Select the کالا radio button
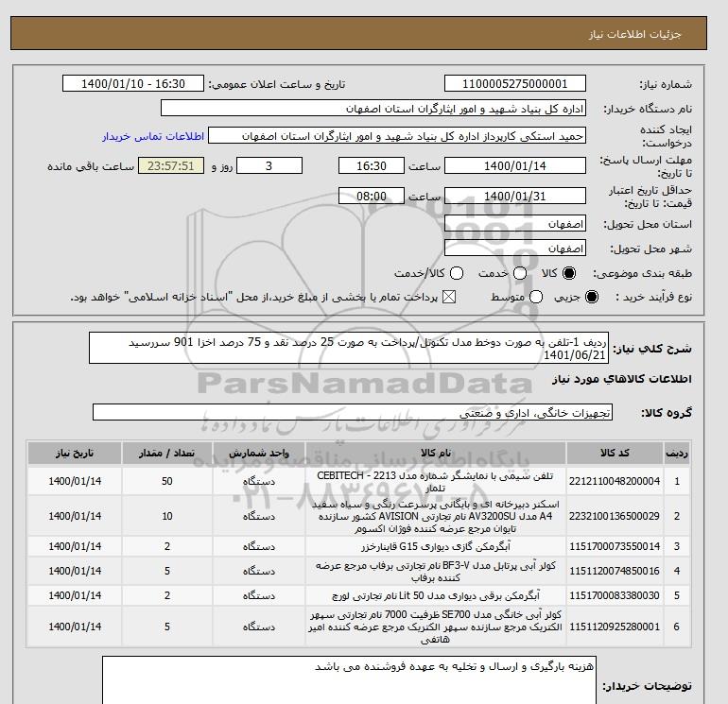This screenshot has width=728, height=704. click(569, 273)
